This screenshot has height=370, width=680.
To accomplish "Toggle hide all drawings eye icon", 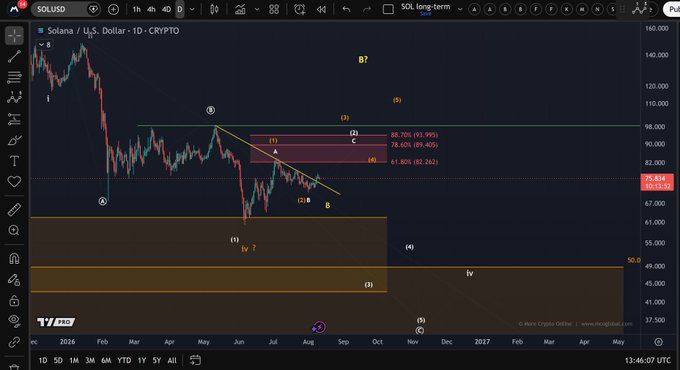I will click(x=14, y=320).
